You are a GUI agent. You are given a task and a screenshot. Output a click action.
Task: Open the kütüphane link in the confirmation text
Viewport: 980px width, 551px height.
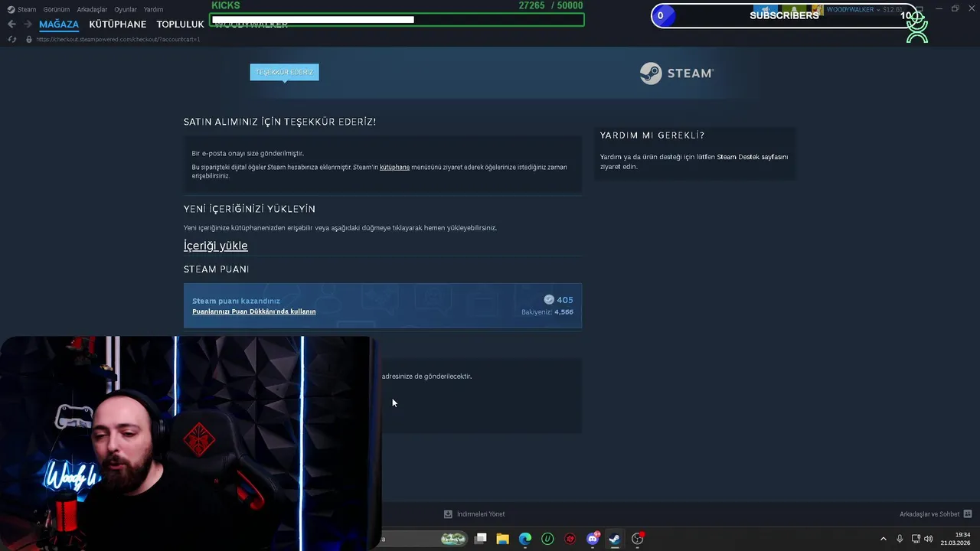pos(394,167)
